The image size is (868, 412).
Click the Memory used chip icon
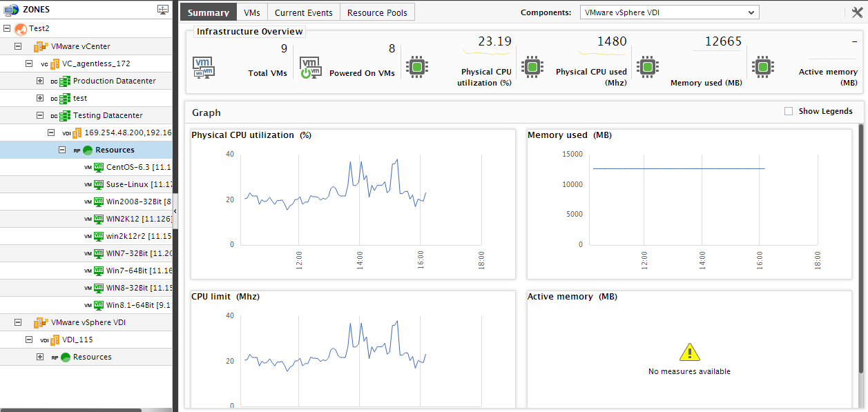tap(646, 67)
